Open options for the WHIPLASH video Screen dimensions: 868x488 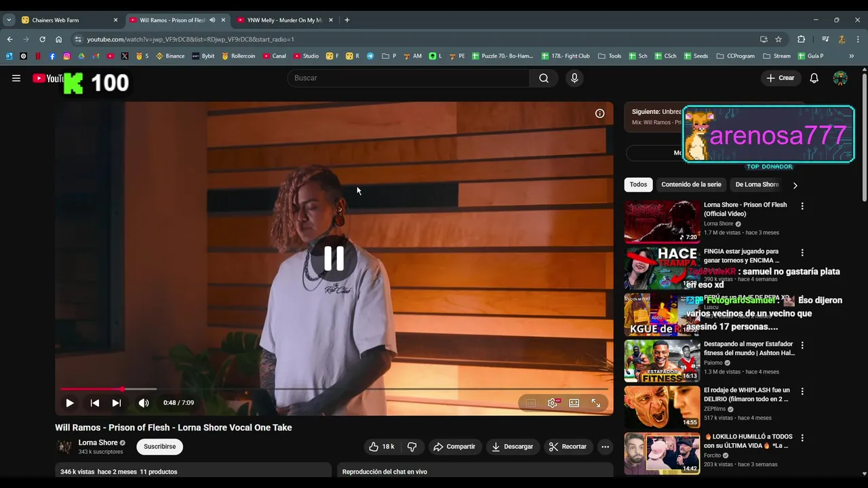coord(802,391)
